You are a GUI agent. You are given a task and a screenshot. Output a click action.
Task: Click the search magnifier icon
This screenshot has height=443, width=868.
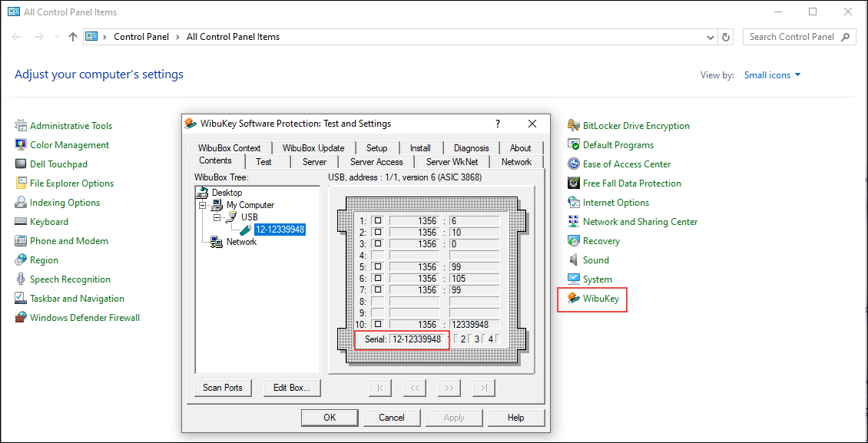844,37
